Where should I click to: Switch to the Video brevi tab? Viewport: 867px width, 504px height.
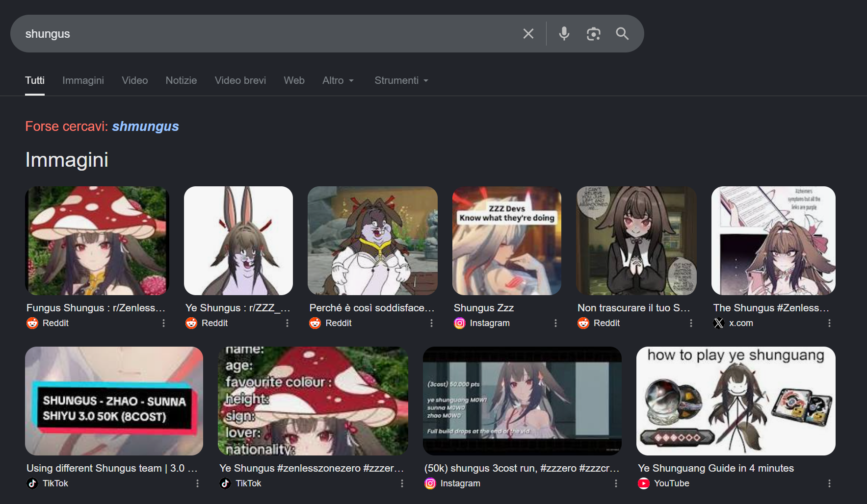pos(240,80)
